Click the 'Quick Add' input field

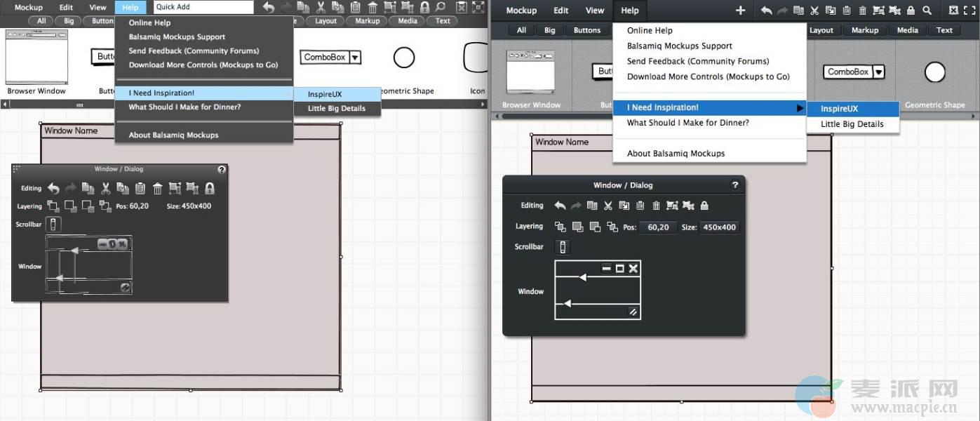click(203, 7)
